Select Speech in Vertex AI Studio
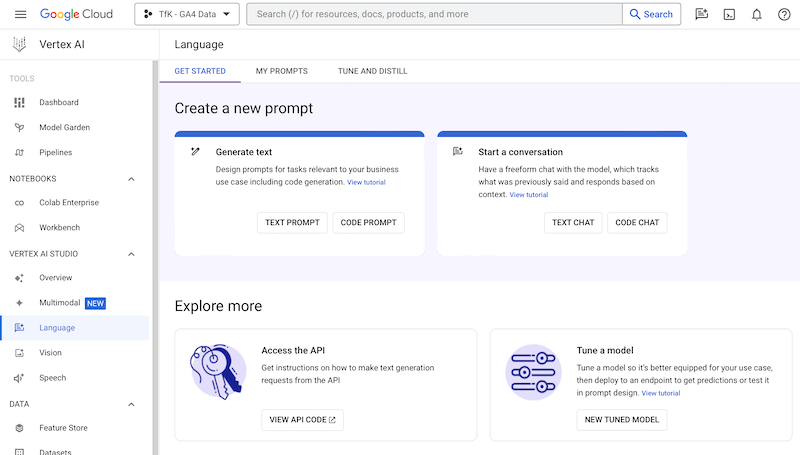Screen dimensions: 800x455 [x=52, y=378]
